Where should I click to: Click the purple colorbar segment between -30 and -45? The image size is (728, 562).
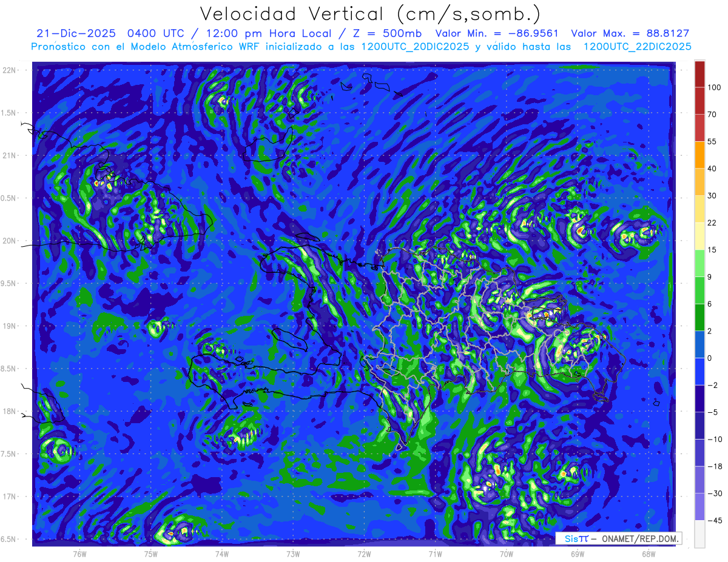[x=699, y=507]
